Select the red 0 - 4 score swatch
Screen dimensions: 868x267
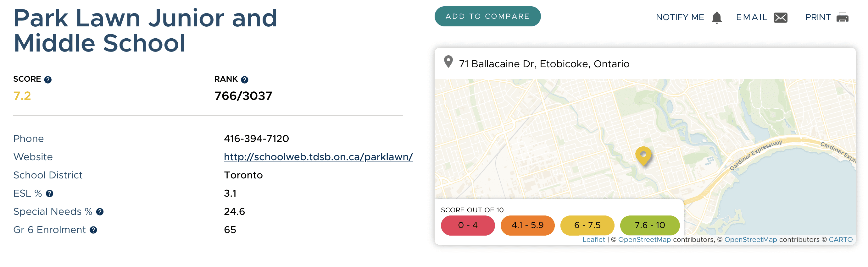[468, 225]
